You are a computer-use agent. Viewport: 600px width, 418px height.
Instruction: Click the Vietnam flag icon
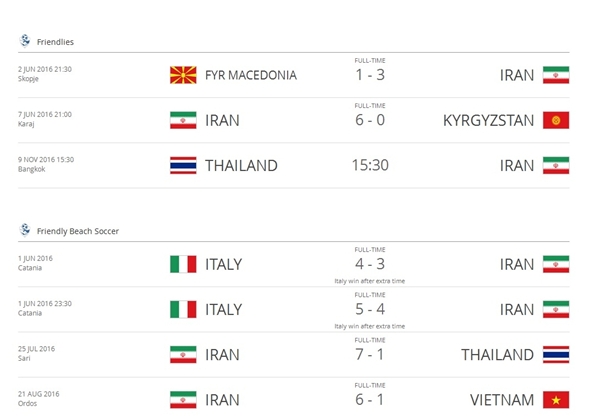click(556, 400)
